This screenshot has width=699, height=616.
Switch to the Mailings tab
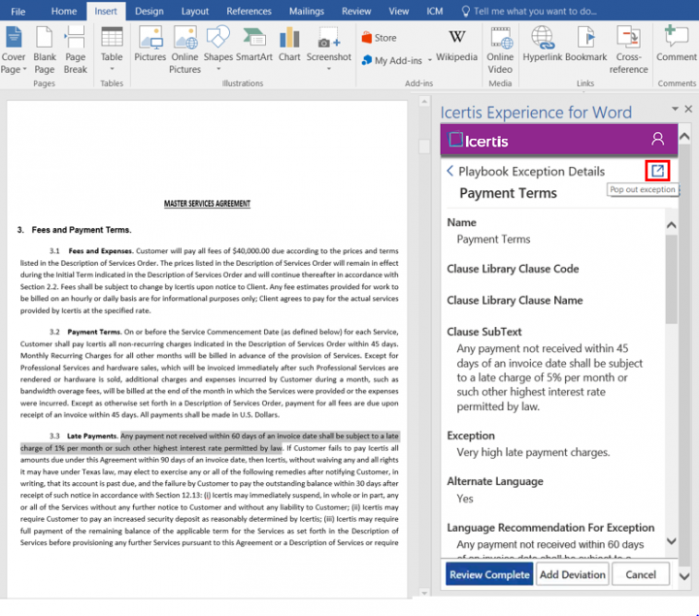(x=306, y=11)
